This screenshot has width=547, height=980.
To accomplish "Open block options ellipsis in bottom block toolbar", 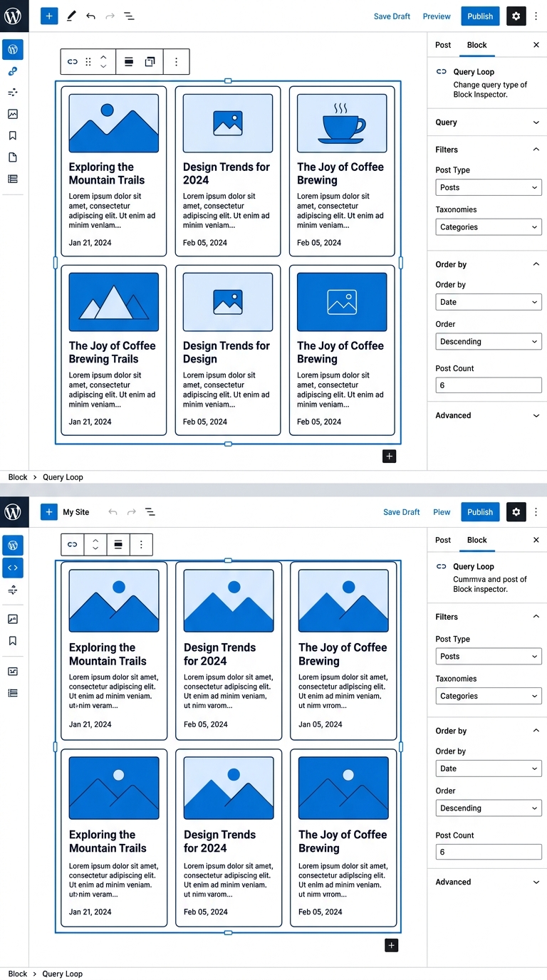I will (x=141, y=545).
